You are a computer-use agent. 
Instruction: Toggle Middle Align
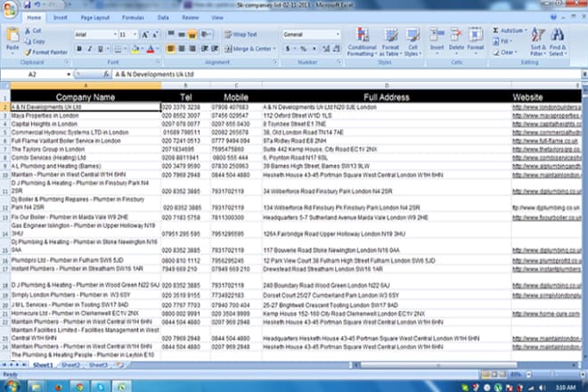182,35
